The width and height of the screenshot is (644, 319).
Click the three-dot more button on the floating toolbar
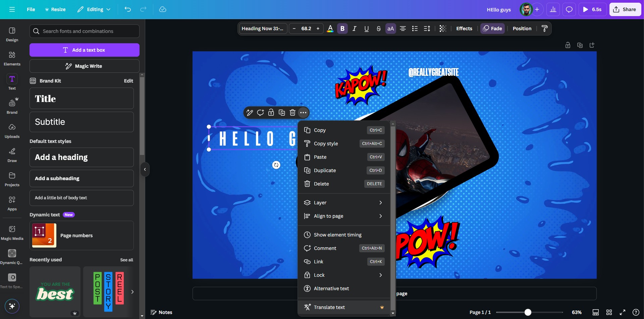(303, 113)
